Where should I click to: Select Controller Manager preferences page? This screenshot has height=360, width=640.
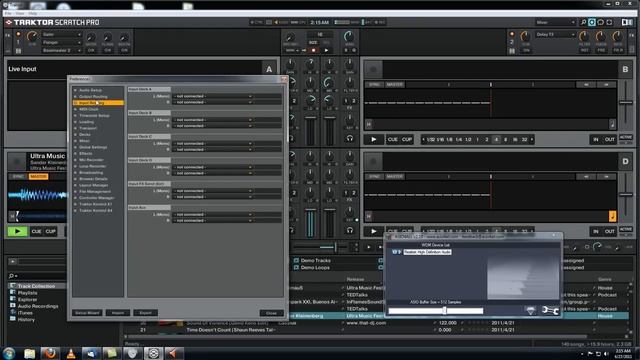pos(96,198)
